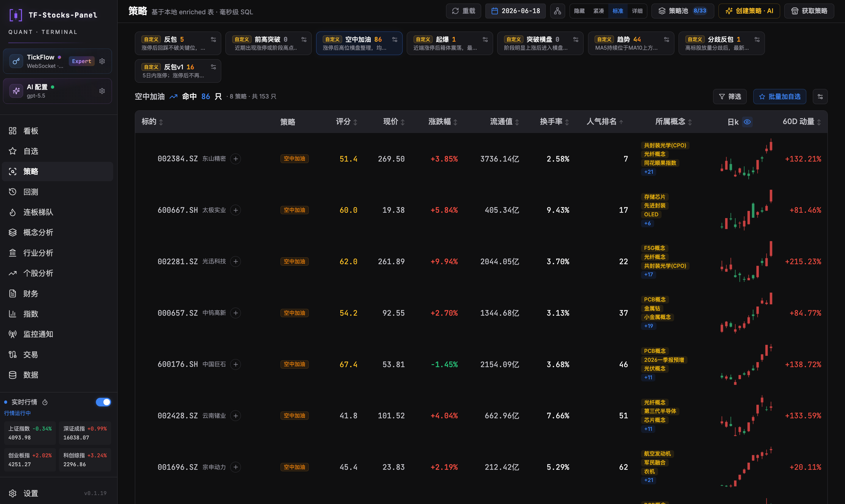
Task: Sort table by 所属概念 column
Action: (x=673, y=122)
